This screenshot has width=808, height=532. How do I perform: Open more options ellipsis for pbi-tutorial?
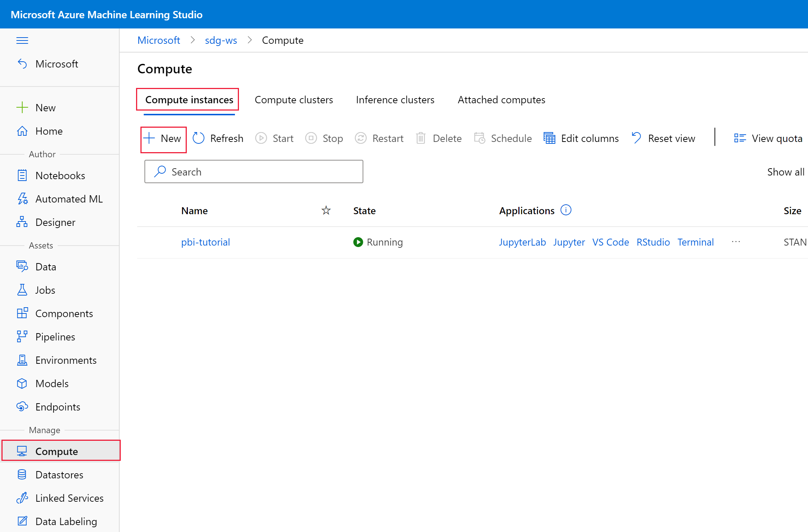coord(736,242)
